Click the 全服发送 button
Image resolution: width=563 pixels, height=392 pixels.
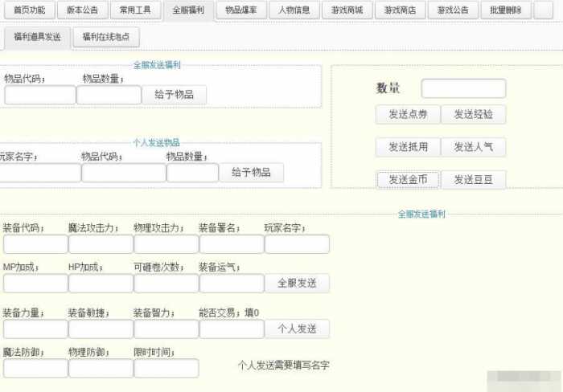pos(297,284)
